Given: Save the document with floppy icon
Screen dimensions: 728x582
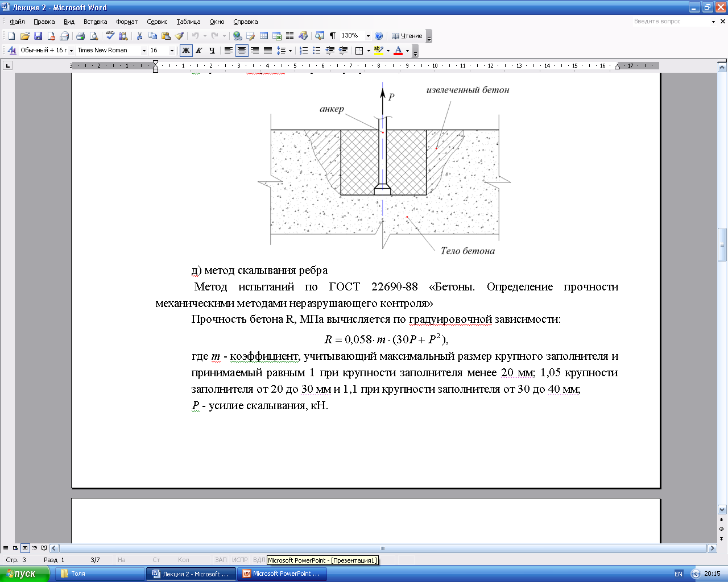Looking at the screenshot, I should point(38,36).
